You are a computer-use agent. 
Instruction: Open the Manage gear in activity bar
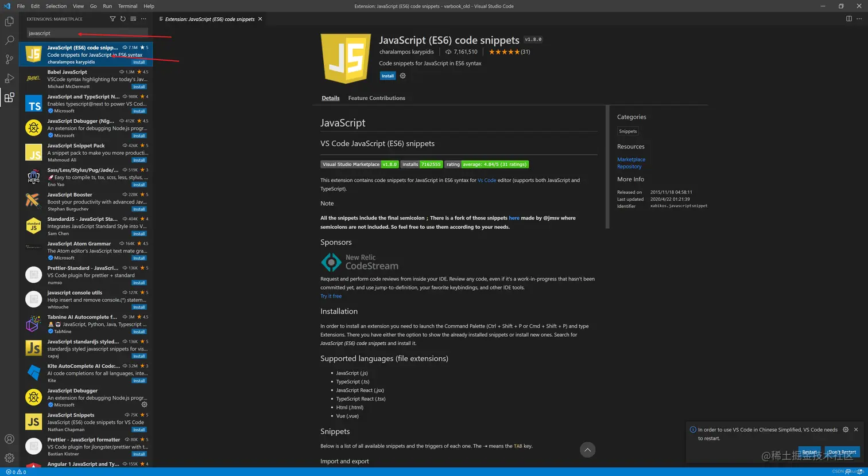[x=9, y=458]
